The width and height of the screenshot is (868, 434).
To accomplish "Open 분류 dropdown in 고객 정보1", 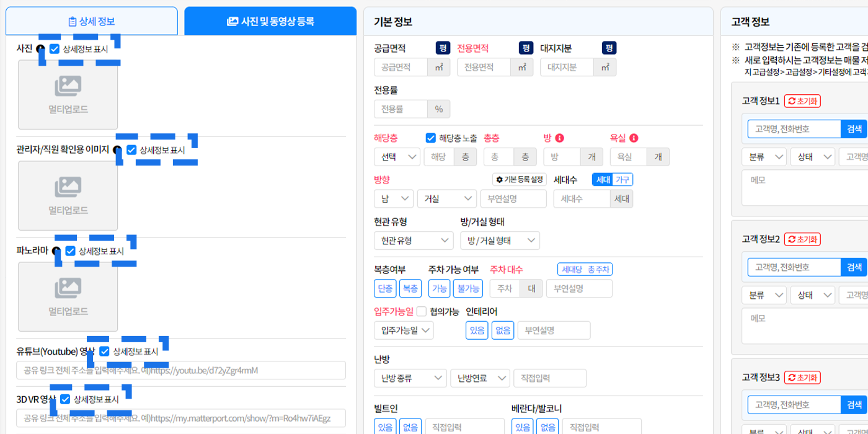I will coord(764,157).
